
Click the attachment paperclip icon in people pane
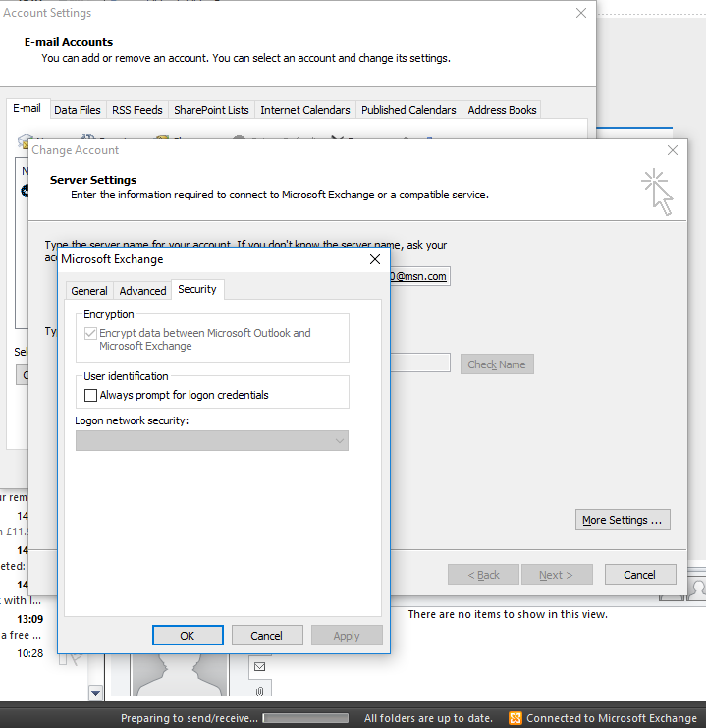(x=260, y=691)
